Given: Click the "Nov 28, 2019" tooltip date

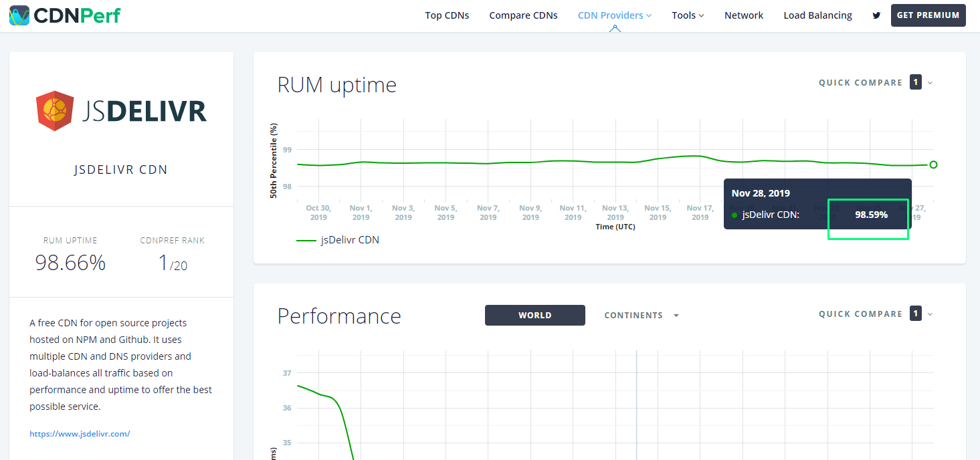Looking at the screenshot, I should coord(761,193).
